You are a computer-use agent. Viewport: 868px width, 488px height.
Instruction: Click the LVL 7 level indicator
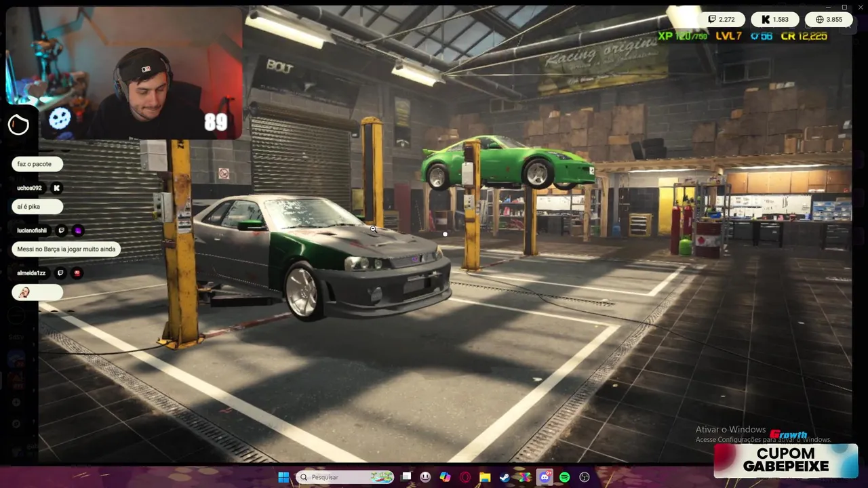tap(729, 36)
